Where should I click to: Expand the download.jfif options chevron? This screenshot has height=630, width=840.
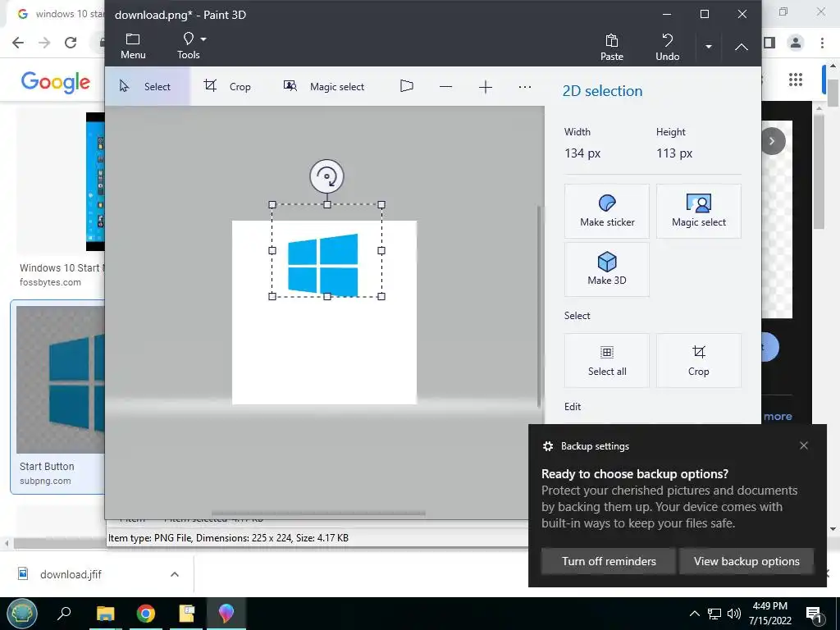[x=174, y=574]
